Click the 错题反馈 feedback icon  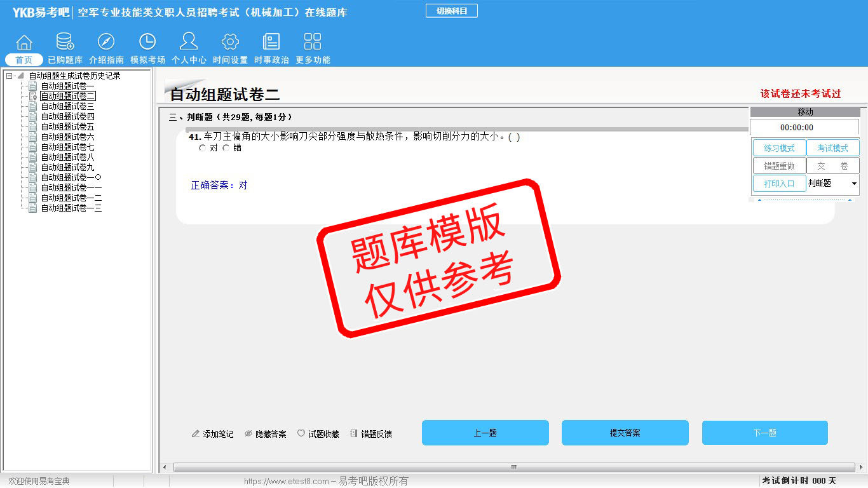point(354,434)
